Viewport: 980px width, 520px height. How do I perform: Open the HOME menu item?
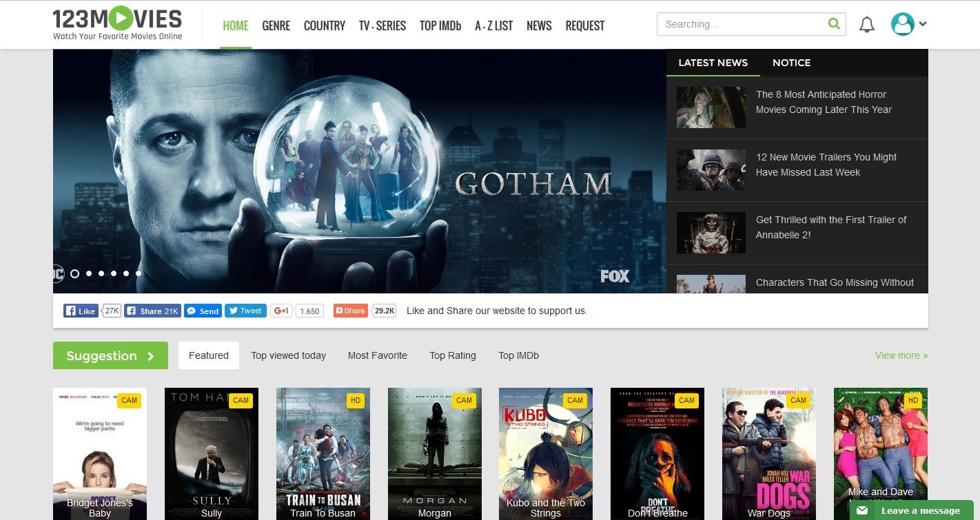tap(236, 25)
